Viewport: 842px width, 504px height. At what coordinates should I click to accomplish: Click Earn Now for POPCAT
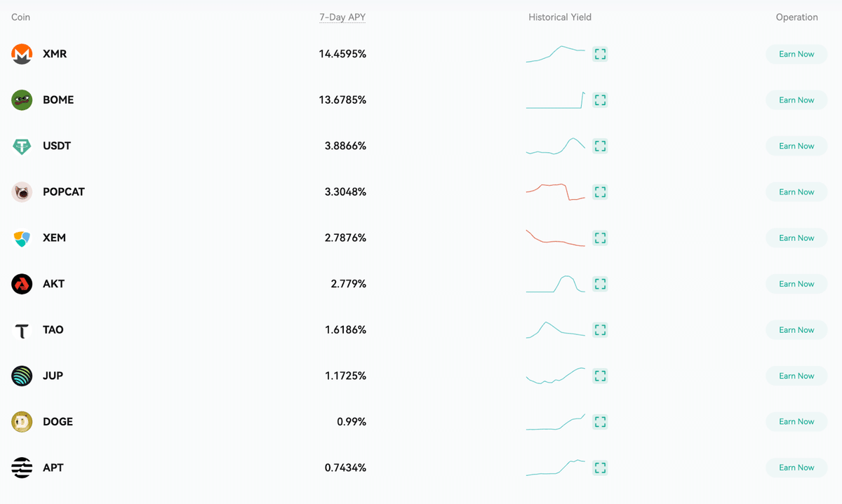click(796, 192)
